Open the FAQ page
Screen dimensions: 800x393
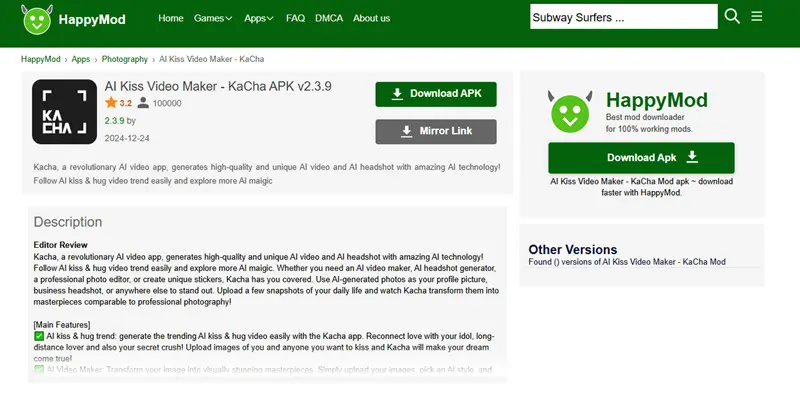click(295, 18)
